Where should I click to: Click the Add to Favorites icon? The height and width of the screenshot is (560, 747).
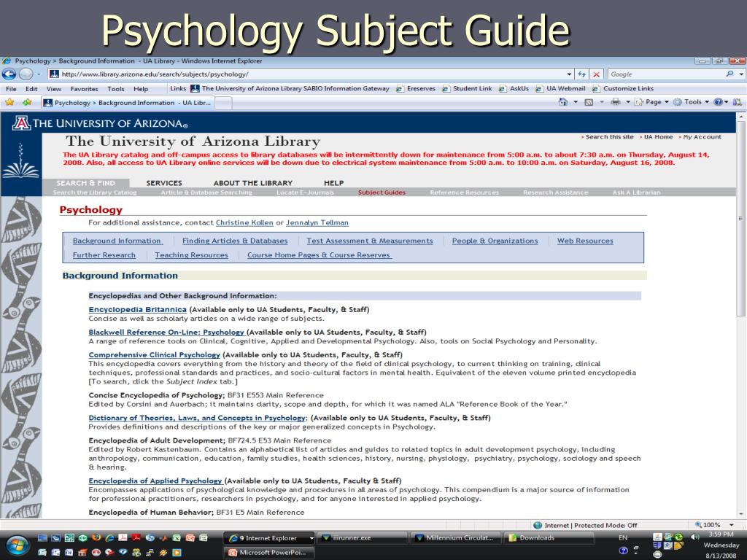coord(27,102)
